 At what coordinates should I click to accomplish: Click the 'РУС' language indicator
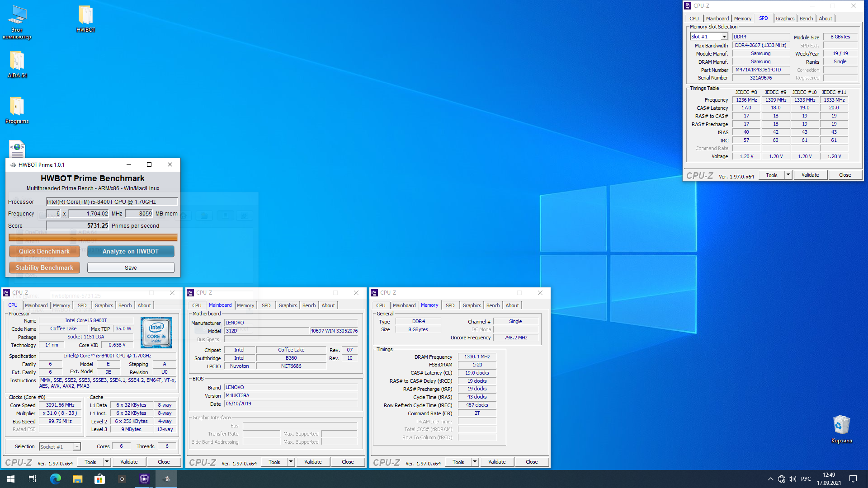pyautogui.click(x=806, y=479)
